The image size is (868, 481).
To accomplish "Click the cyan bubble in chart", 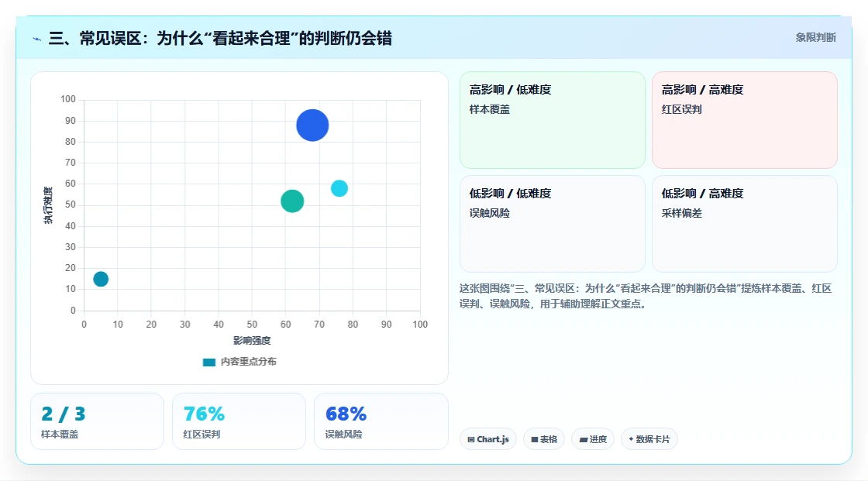I will point(339,188).
